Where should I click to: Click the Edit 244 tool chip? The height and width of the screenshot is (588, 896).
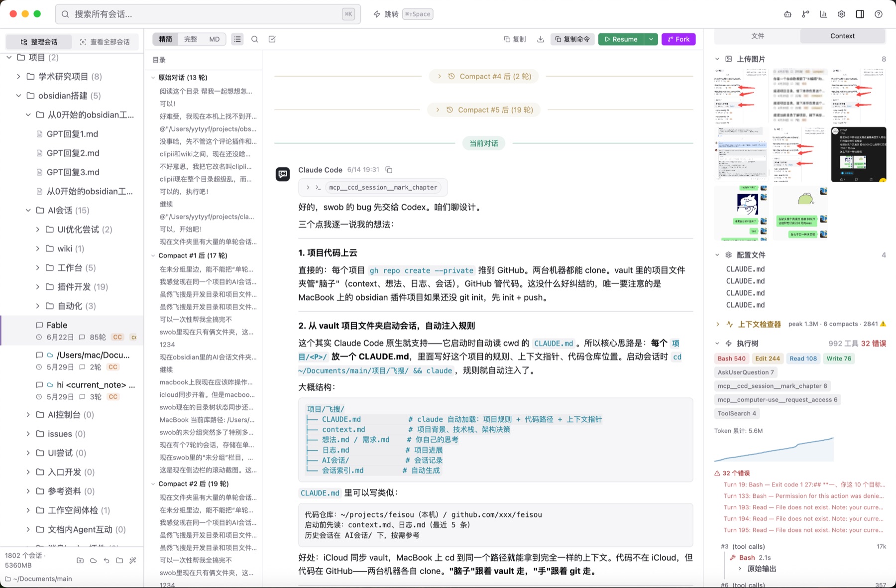[x=767, y=358]
